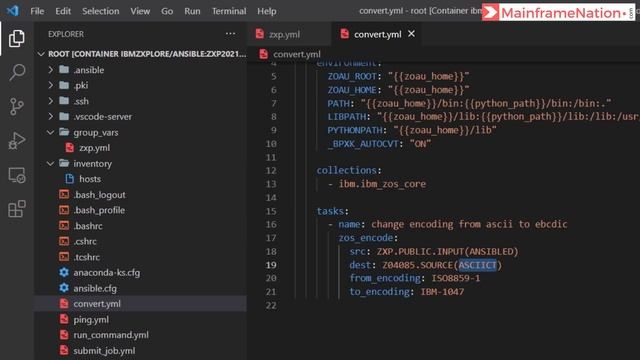Open the Edit menu
640x360 pixels.
(63, 11)
